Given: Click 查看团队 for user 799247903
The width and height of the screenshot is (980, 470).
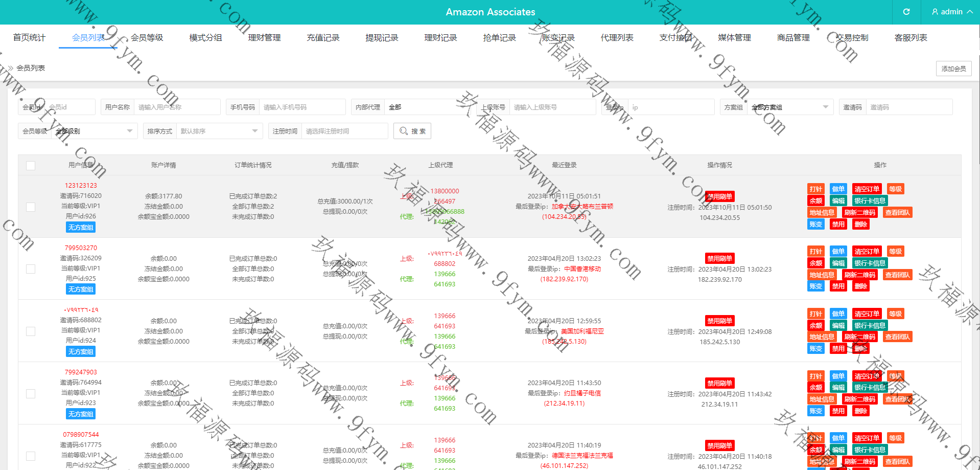Looking at the screenshot, I should (898, 399).
